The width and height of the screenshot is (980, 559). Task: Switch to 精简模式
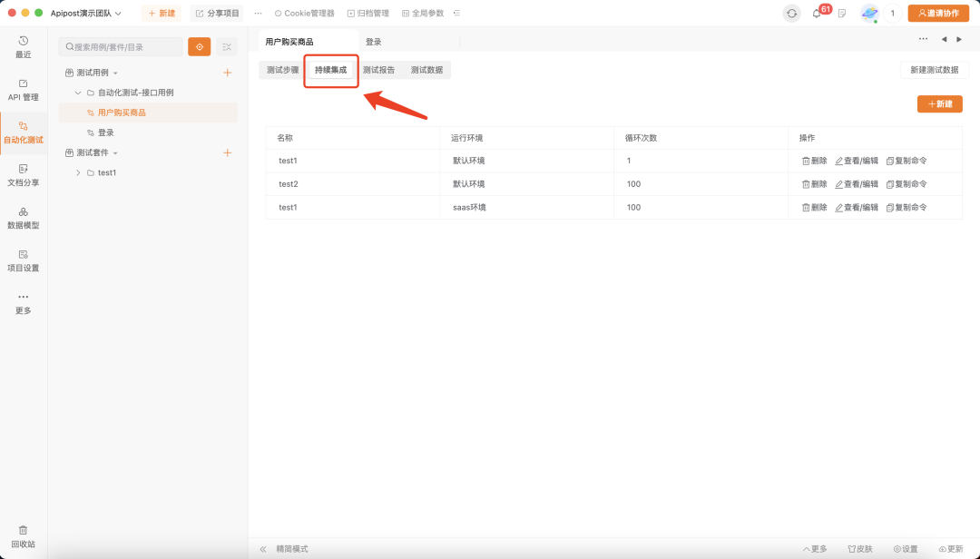pos(292,549)
